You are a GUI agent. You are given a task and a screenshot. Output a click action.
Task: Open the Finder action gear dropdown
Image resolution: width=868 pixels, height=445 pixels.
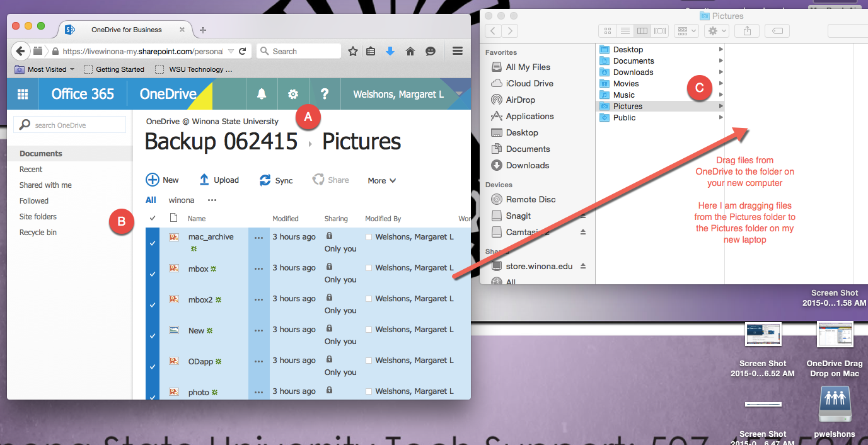717,30
